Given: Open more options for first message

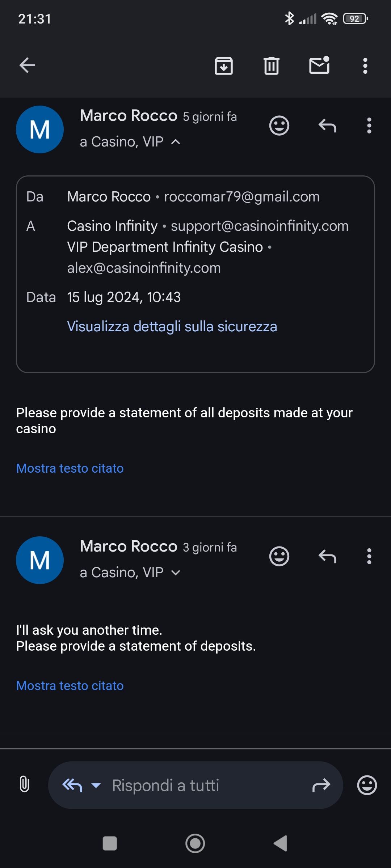Looking at the screenshot, I should point(369,126).
